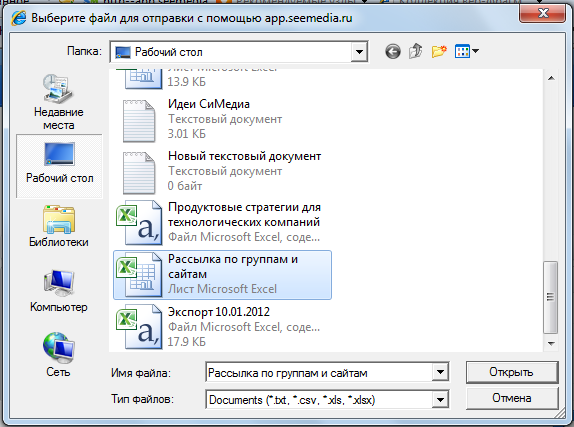
Task: Click scrollbar up arrow in file list
Action: click(x=551, y=78)
